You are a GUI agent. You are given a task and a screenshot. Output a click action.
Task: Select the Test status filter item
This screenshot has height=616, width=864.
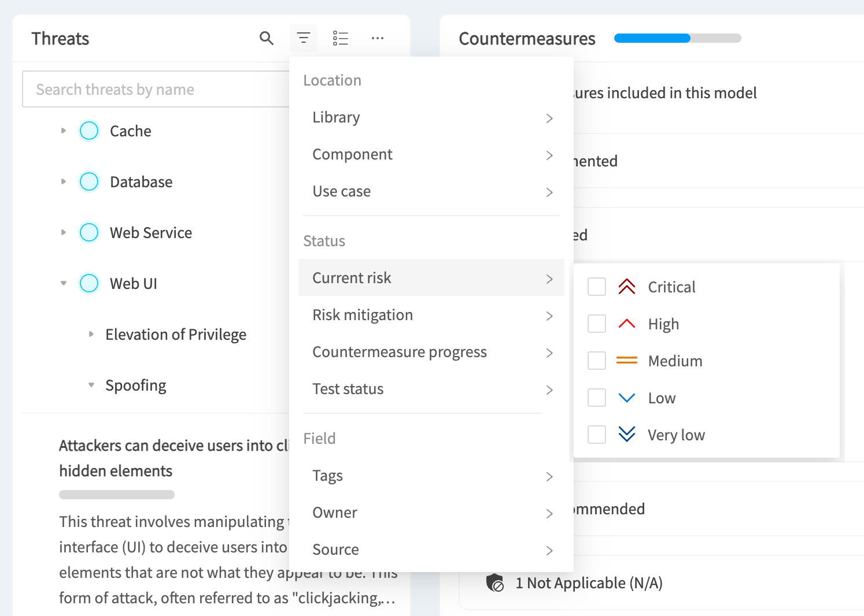pyautogui.click(x=431, y=388)
